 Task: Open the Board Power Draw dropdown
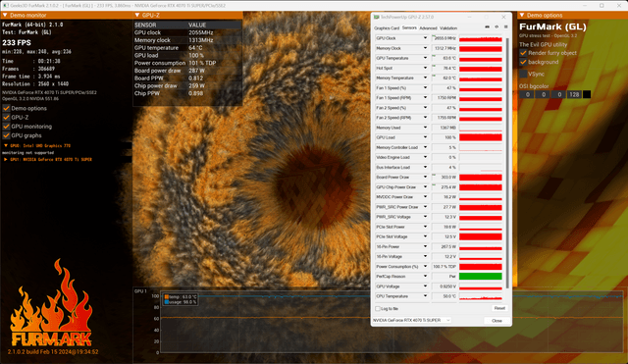pyautogui.click(x=425, y=177)
